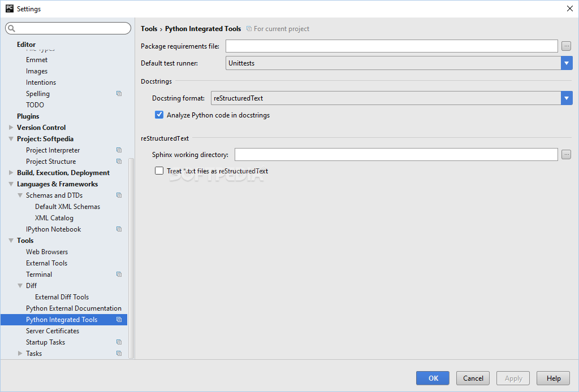Click the project-level icon beside Schemas and DTDs
This screenshot has height=392, width=579.
(119, 195)
